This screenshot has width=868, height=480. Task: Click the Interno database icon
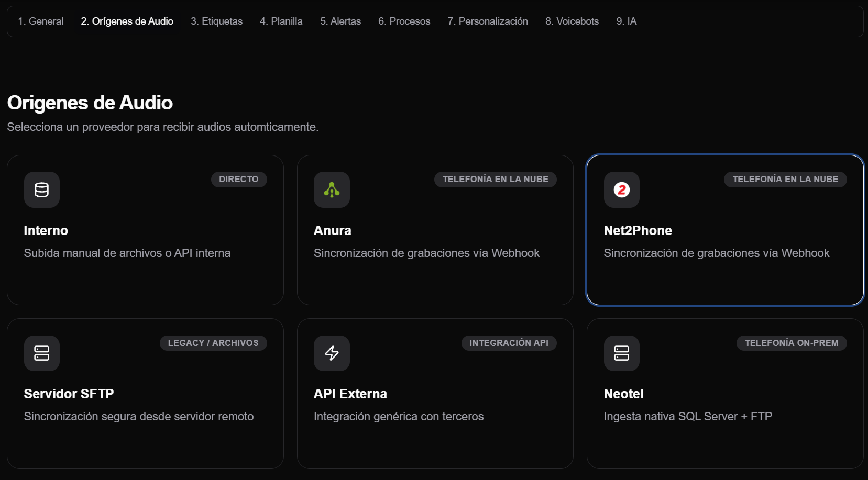tap(42, 189)
